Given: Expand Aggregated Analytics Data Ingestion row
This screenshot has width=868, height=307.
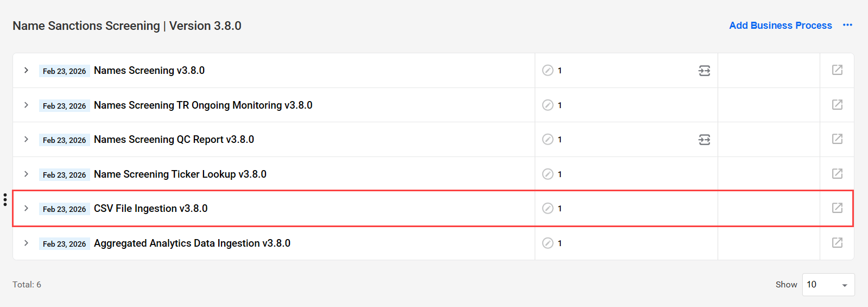Looking at the screenshot, I should (x=26, y=243).
